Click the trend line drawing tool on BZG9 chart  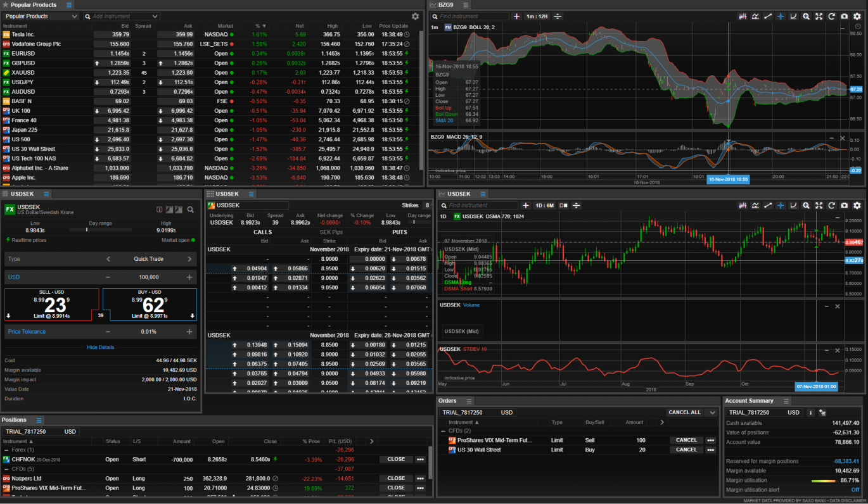point(768,16)
